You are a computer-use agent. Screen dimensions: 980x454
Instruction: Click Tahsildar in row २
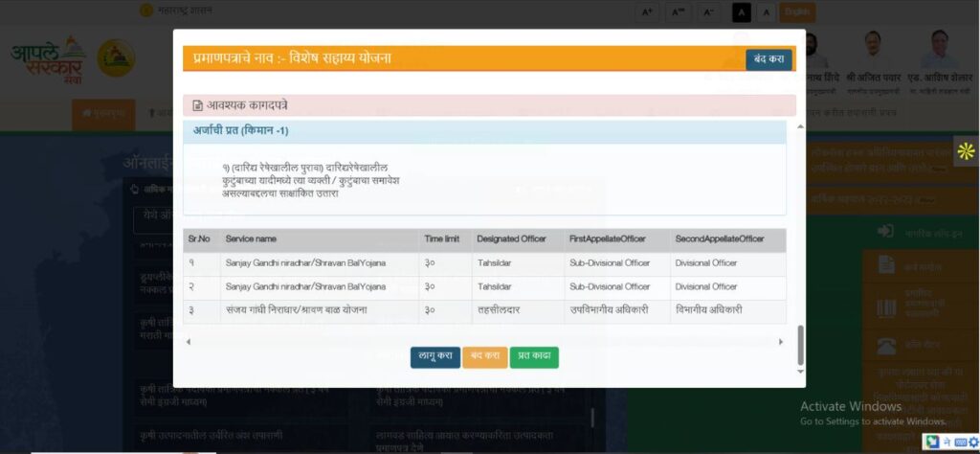point(494,287)
